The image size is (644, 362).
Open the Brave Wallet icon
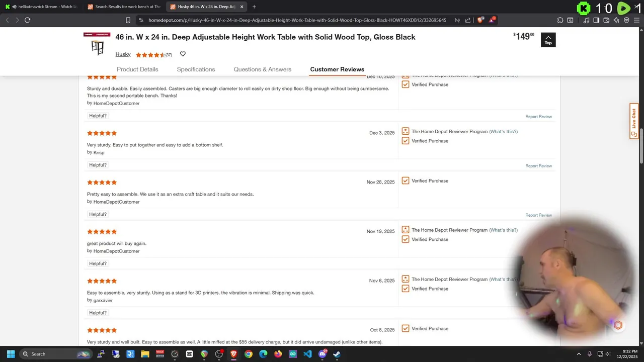(606, 20)
